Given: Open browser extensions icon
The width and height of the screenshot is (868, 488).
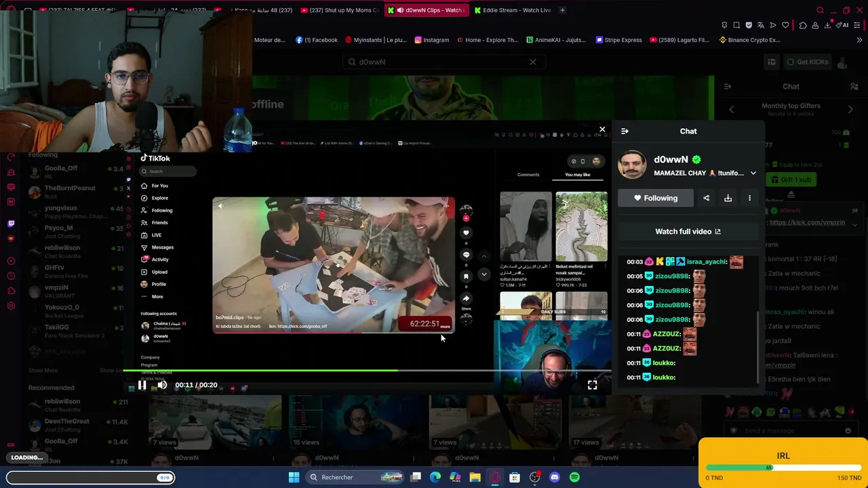Looking at the screenshot, I should click(x=803, y=25).
